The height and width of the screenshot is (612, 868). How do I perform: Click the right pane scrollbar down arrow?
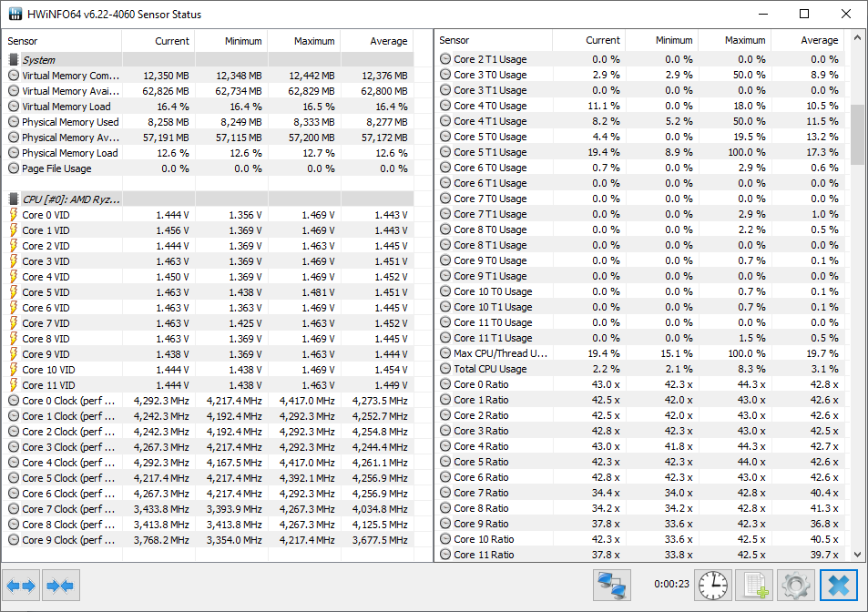[x=857, y=554]
